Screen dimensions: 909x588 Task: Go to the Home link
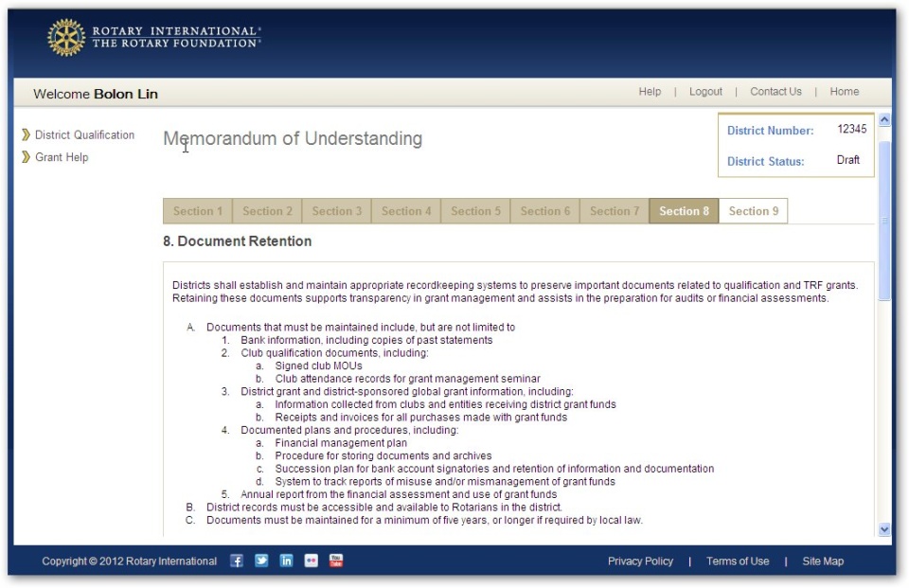[844, 92]
